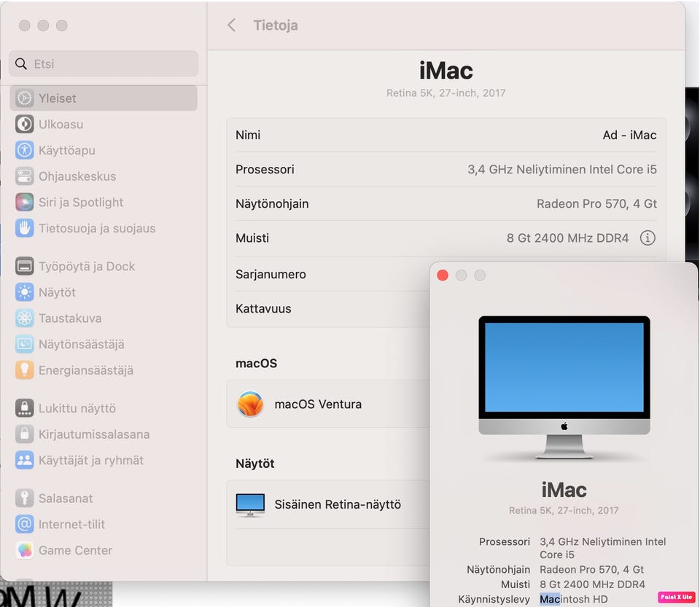The image size is (700, 607).
Task: Click the info icon beside Muisti
Action: 647,238
